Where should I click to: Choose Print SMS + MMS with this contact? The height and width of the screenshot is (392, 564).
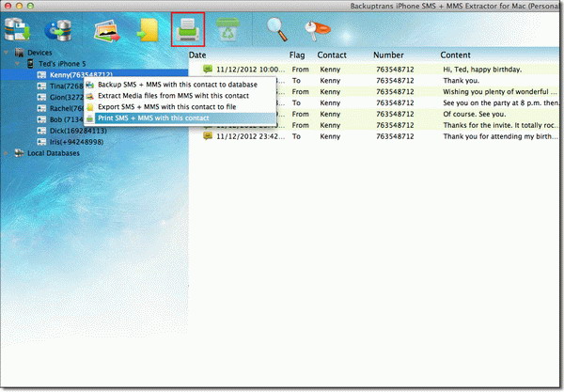click(x=180, y=118)
